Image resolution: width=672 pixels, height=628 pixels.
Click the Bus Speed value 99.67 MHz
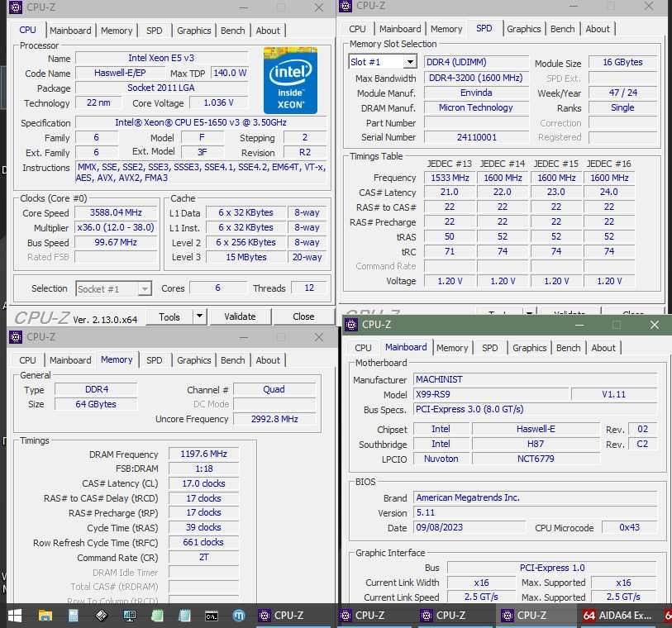[x=116, y=242]
